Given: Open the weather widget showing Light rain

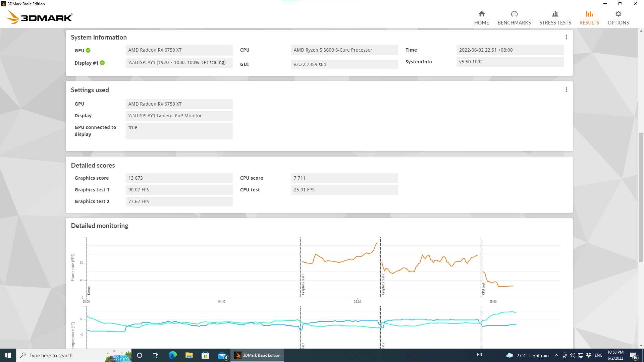Looking at the screenshot, I should 527,356.
